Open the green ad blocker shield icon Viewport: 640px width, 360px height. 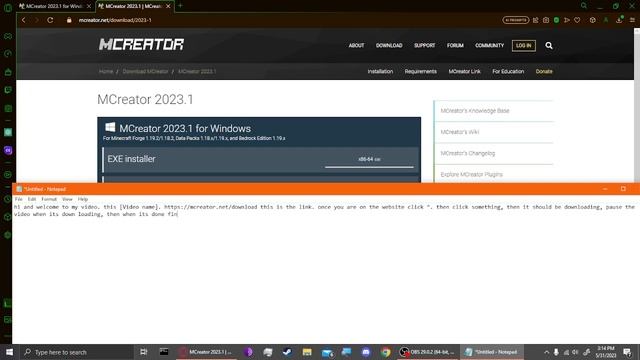pyautogui.click(x=556, y=20)
